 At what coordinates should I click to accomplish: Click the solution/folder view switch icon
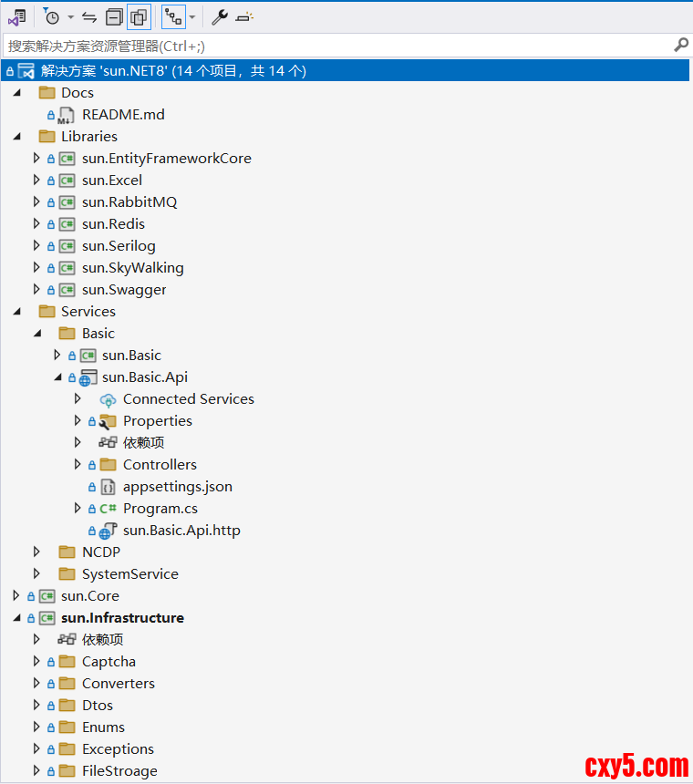(16, 16)
